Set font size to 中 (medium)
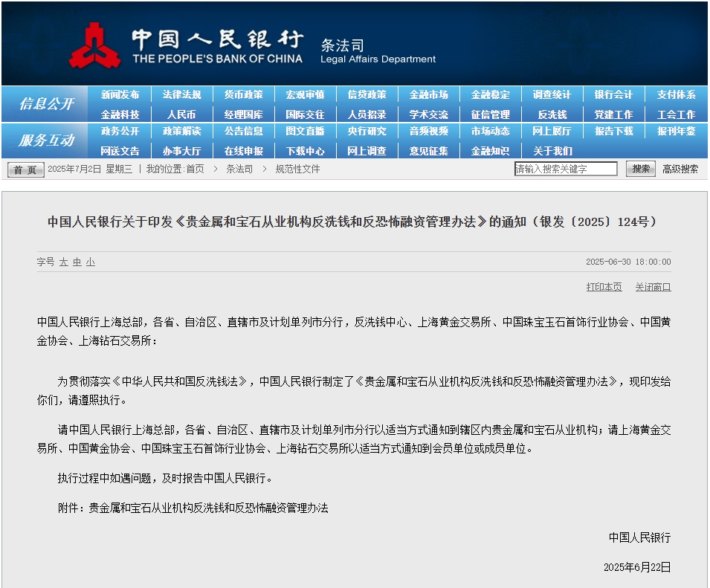 pyautogui.click(x=77, y=262)
